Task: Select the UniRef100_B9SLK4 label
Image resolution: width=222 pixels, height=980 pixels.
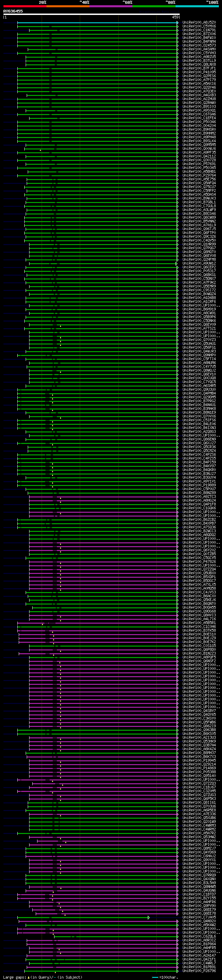Action: [x=199, y=141]
